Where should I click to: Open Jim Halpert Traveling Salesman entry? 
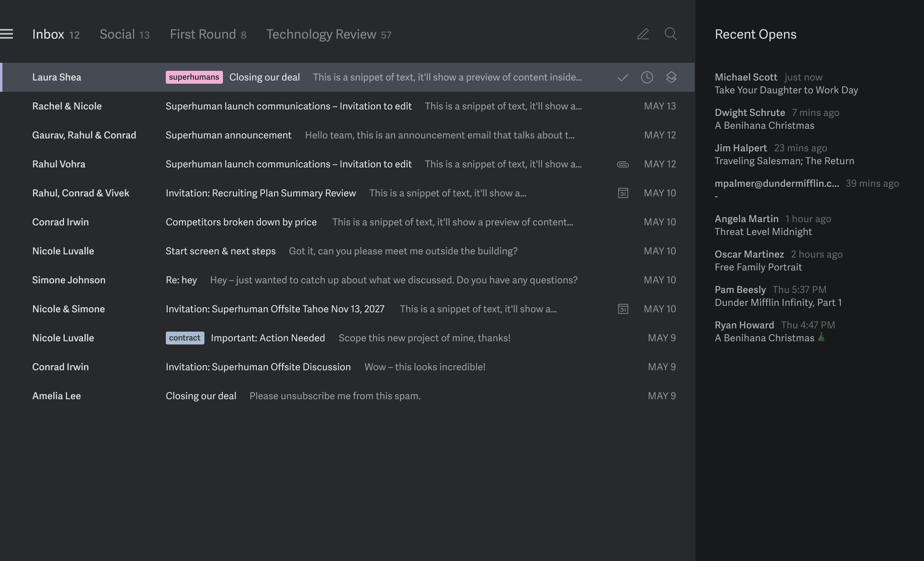[x=784, y=155]
